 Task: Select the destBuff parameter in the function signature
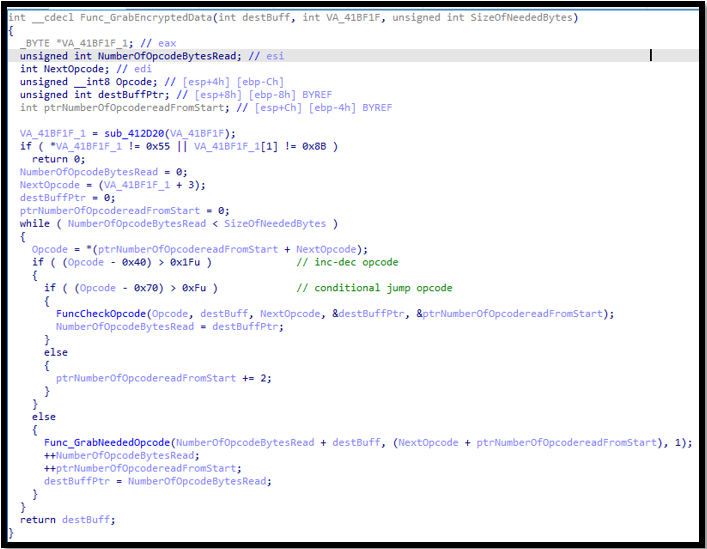pyautogui.click(x=266, y=18)
